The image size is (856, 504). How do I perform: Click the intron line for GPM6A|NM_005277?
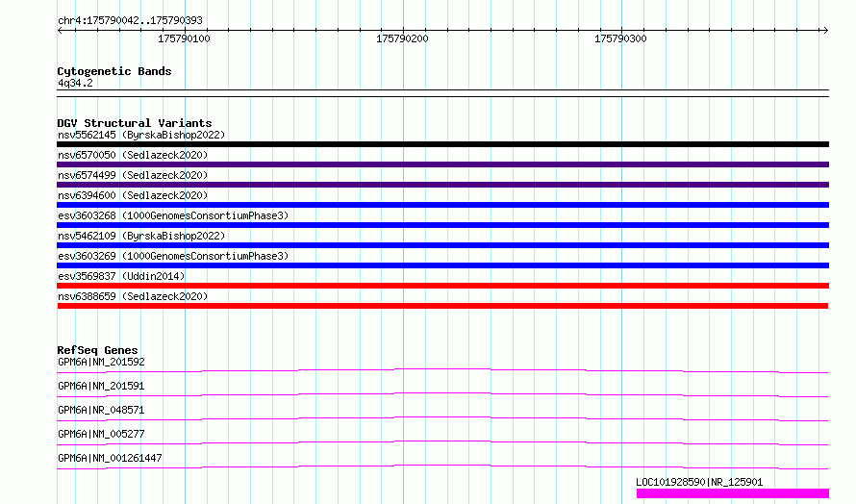(442, 441)
